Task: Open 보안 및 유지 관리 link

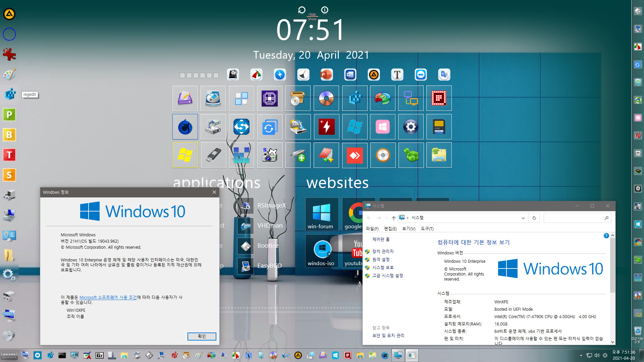Action: click(x=388, y=336)
